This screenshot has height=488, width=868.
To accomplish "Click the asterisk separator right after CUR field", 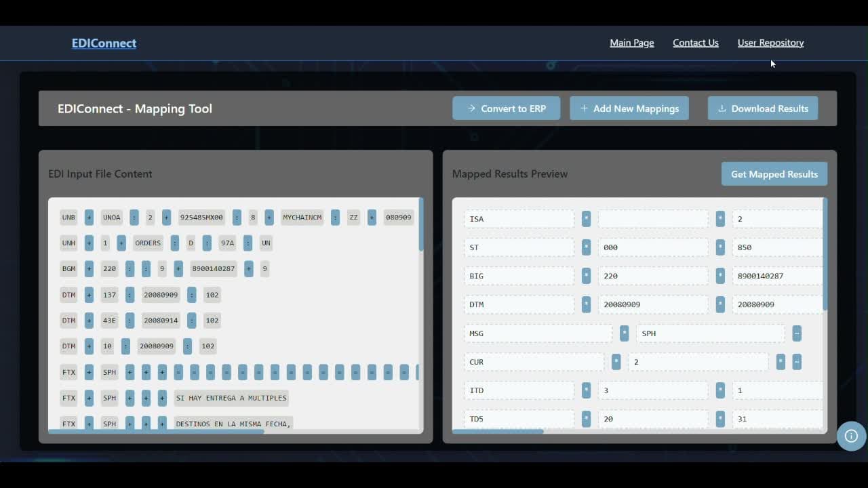I will click(616, 362).
